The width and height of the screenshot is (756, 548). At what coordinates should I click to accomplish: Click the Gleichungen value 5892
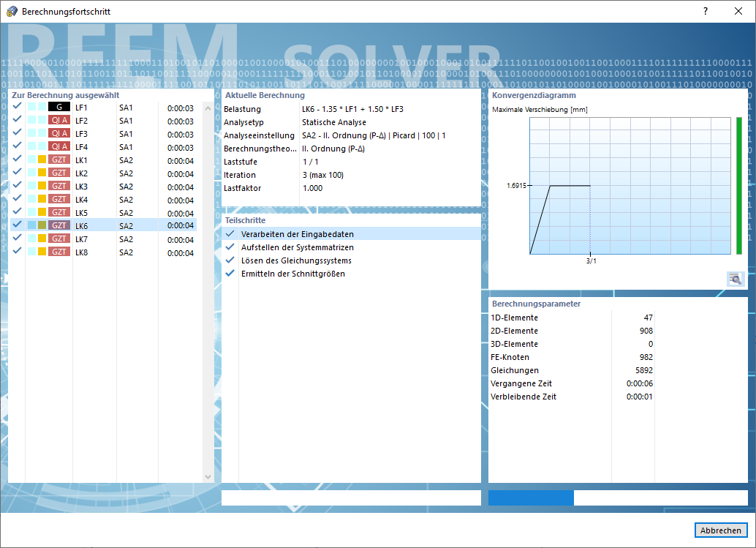point(644,370)
